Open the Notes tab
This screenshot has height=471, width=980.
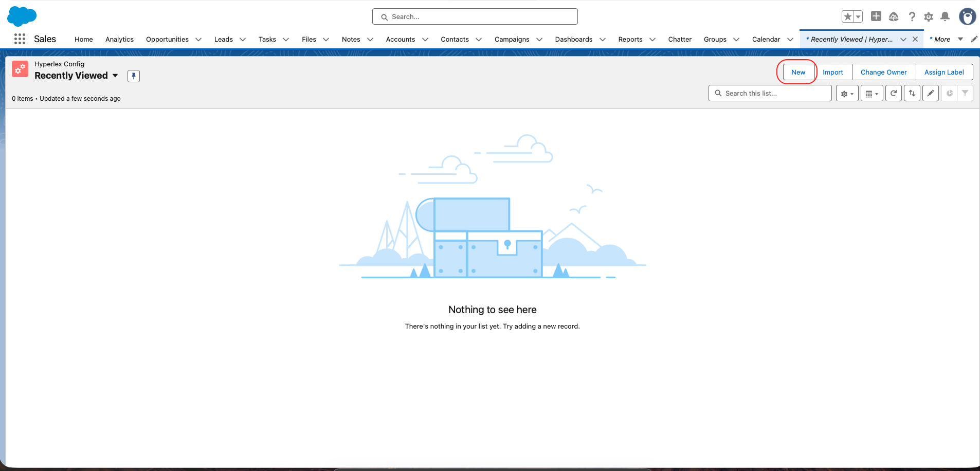coord(351,40)
